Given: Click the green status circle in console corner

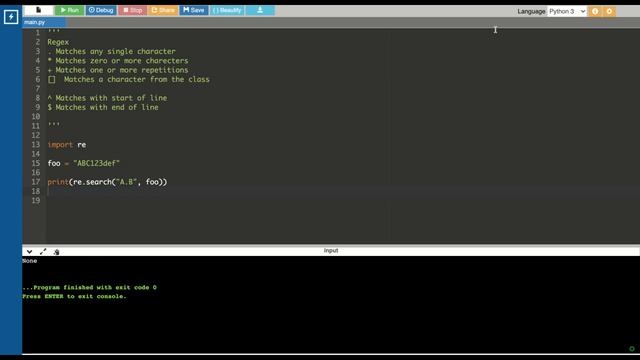Looking at the screenshot, I should (632, 349).
